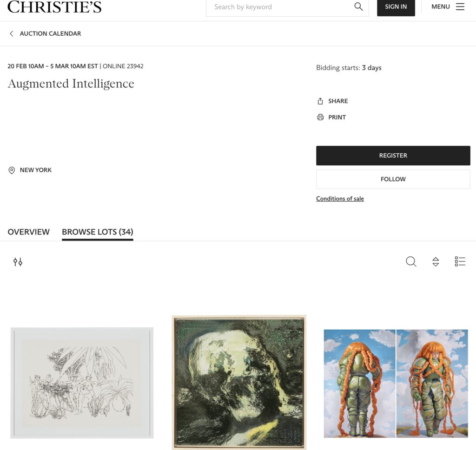Switch to the OVERVIEW tab
The image size is (476, 450).
28,232
